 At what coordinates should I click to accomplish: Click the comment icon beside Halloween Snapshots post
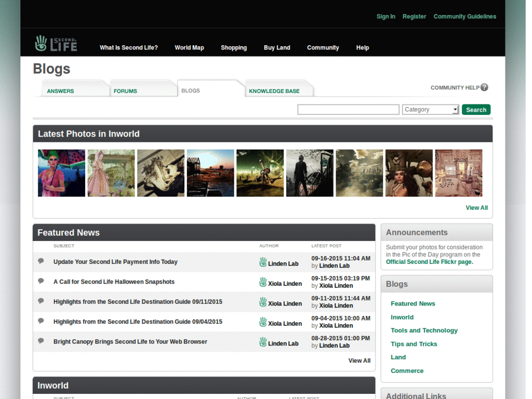pyautogui.click(x=41, y=281)
